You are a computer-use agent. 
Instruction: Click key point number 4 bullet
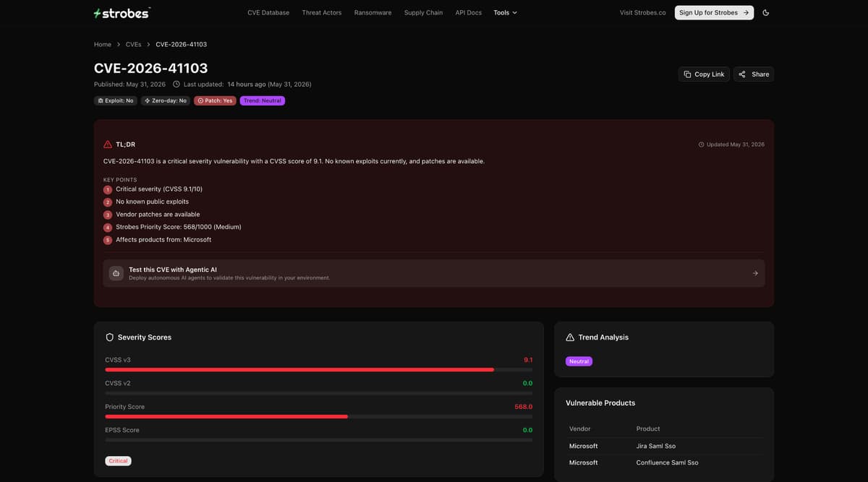108,228
